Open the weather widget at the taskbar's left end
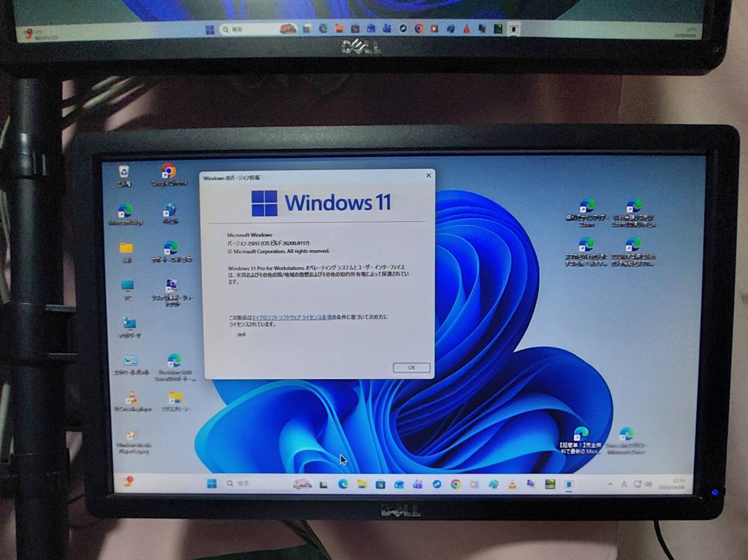748x560 pixels. pos(128,482)
